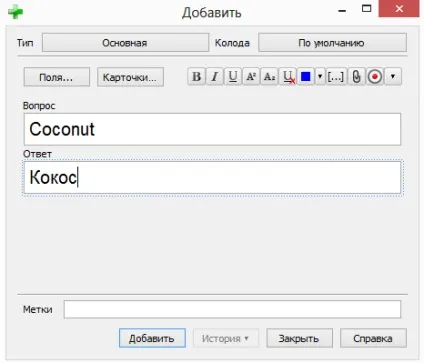The width and height of the screenshot is (424, 363).
Task: Click the Тип label
Action: [x=25, y=43]
